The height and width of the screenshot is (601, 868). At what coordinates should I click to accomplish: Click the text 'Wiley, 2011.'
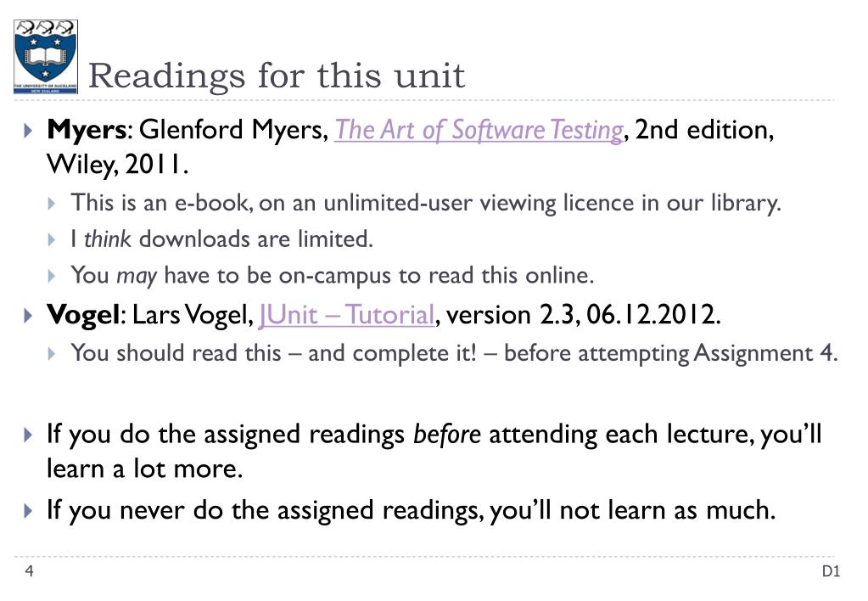118,164
